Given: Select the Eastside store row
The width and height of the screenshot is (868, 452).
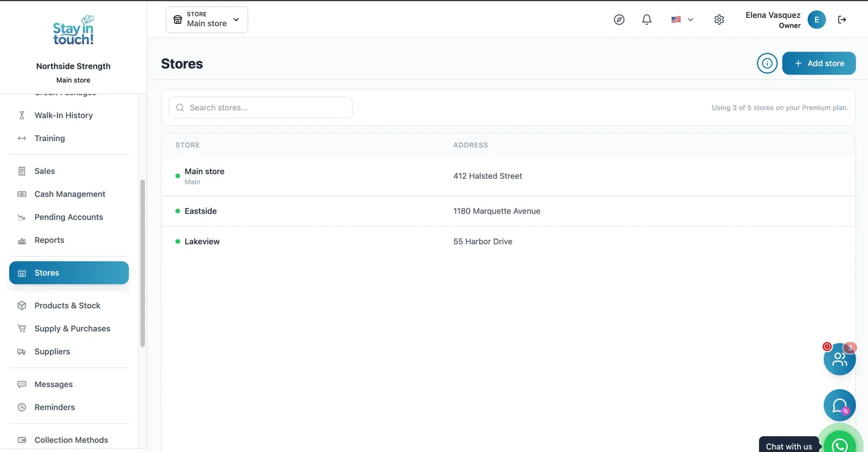Looking at the screenshot, I should [508, 211].
